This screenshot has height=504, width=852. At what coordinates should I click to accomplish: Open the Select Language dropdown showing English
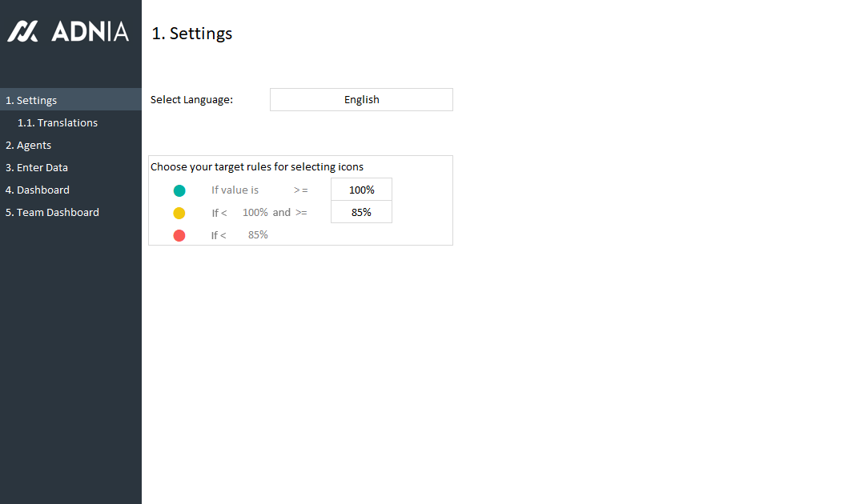(361, 100)
